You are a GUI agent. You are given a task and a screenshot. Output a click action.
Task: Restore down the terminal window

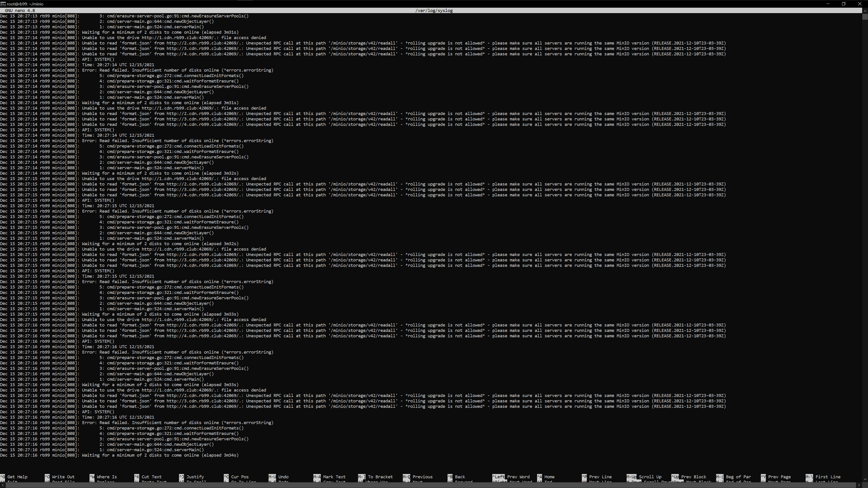coord(844,4)
